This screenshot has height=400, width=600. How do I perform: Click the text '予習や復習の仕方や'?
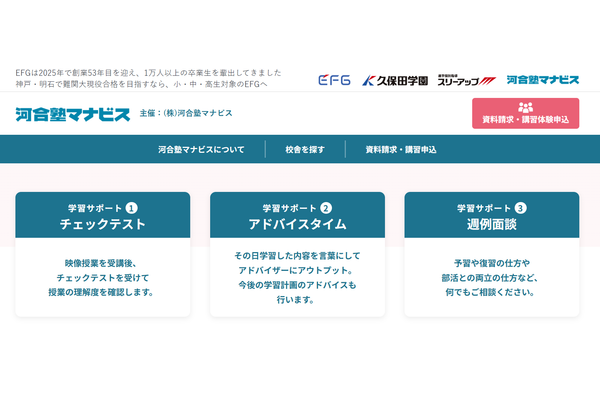(492, 263)
